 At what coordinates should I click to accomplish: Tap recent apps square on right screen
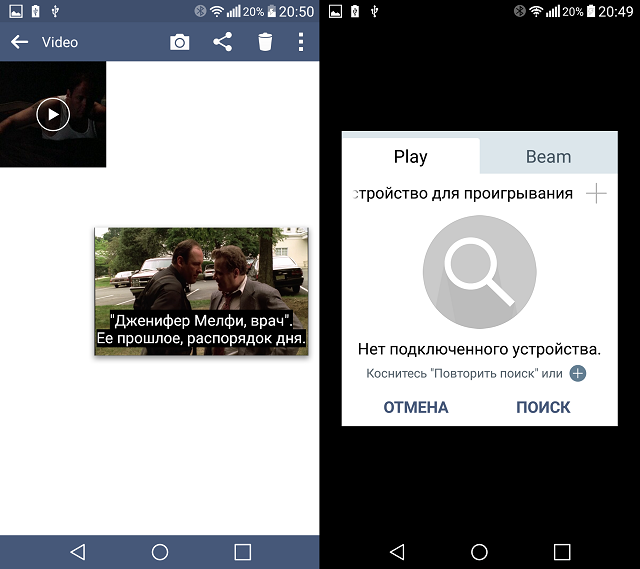click(562, 552)
